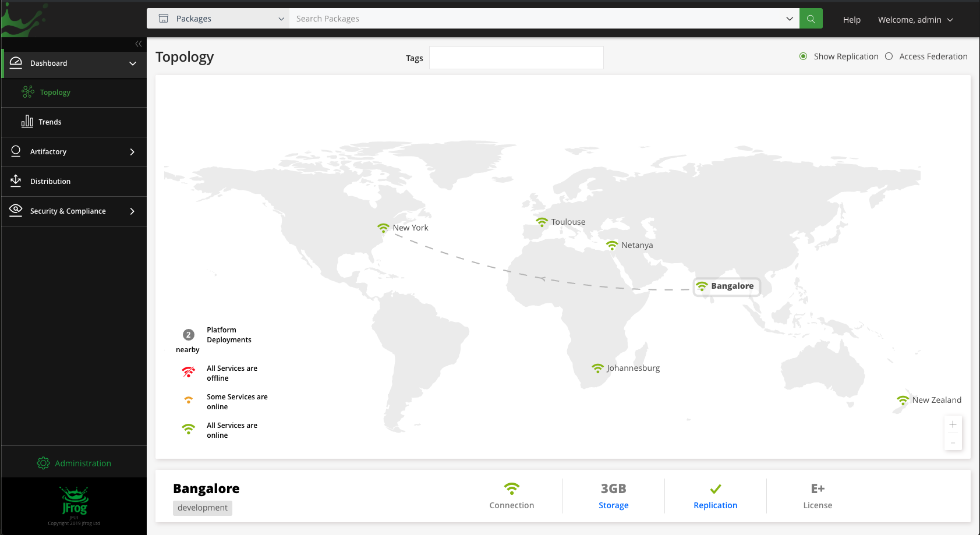Open Trends in the Dashboard menu
The image size is (980, 535).
click(x=50, y=122)
